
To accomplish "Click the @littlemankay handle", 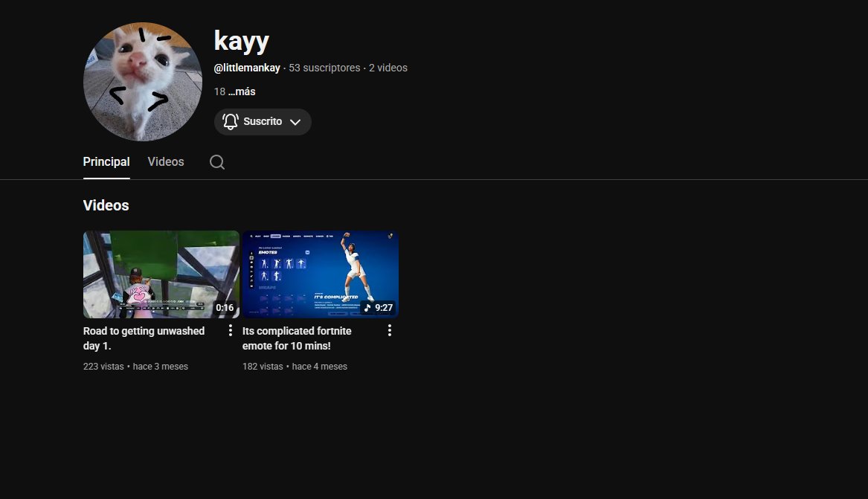I will [247, 68].
